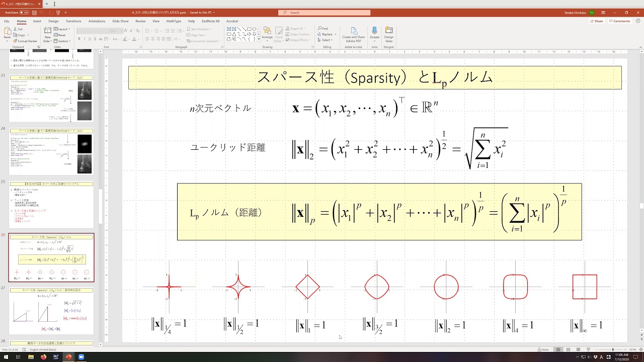
Task: Click the Share button
Action: pos(596,21)
